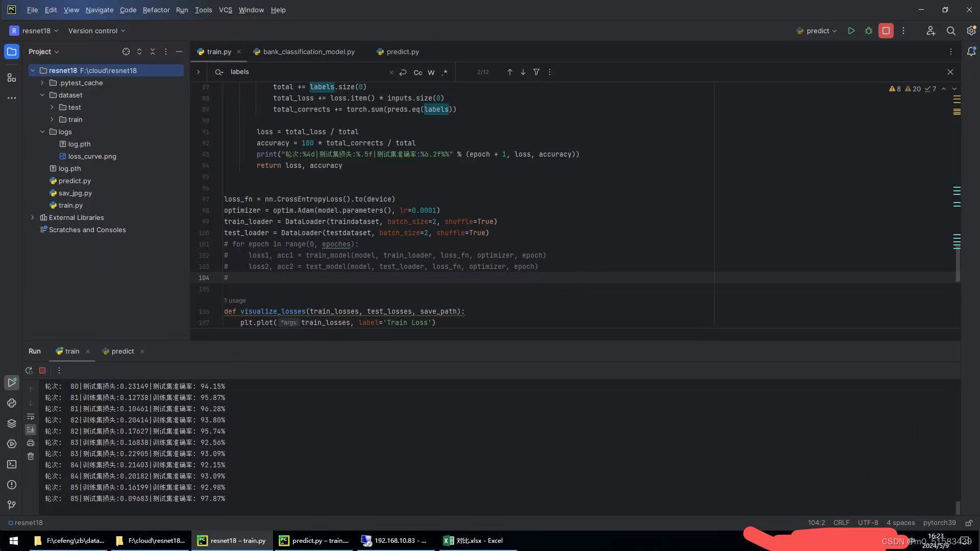
Task: Print the console output
Action: [x=31, y=443]
